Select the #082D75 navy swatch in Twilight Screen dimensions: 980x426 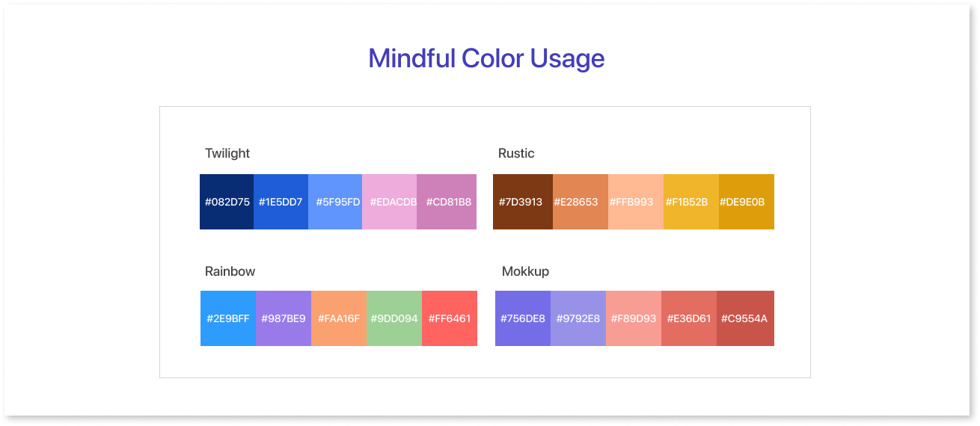(227, 202)
